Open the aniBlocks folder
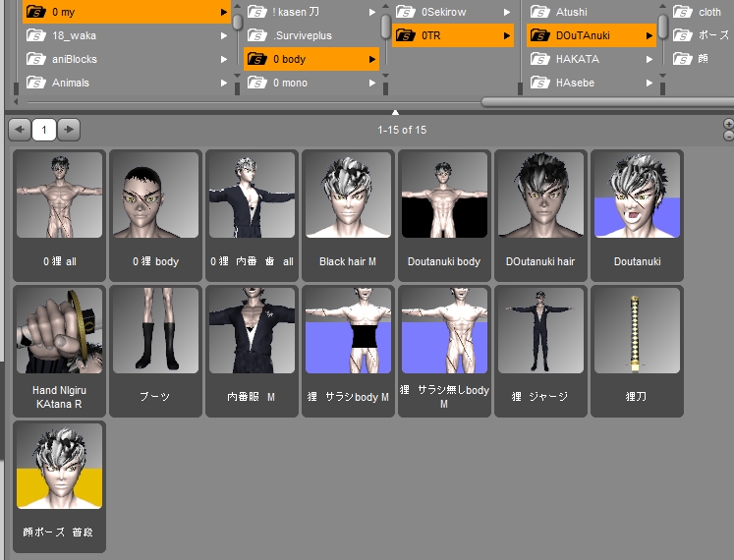The height and width of the screenshot is (560, 734). coord(127,59)
